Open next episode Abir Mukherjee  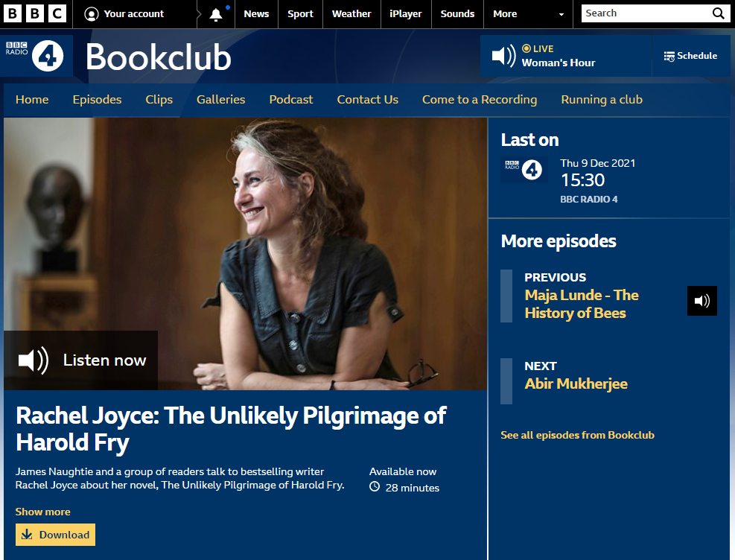tap(576, 384)
